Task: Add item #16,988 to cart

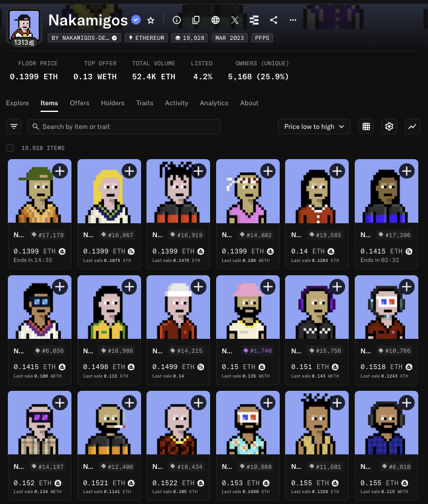Action: click(x=130, y=287)
